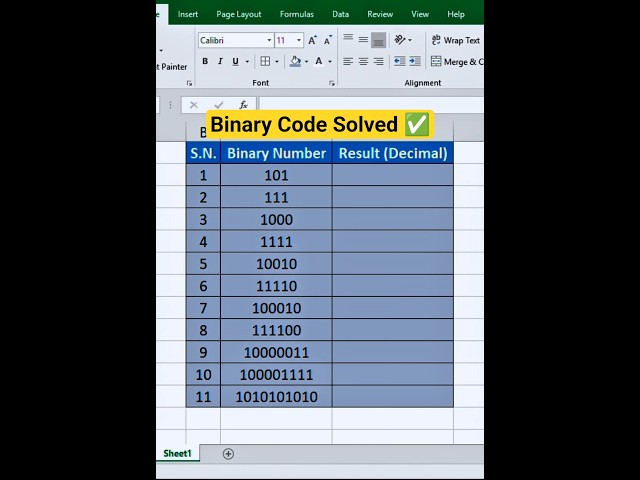Click Merge & Center button
This screenshot has height=480, width=640.
[x=457, y=62]
